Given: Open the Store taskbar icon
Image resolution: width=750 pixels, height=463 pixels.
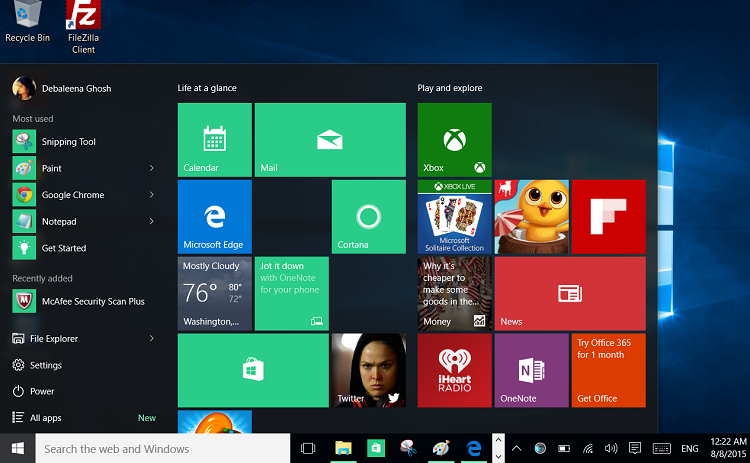Looking at the screenshot, I should point(376,449).
